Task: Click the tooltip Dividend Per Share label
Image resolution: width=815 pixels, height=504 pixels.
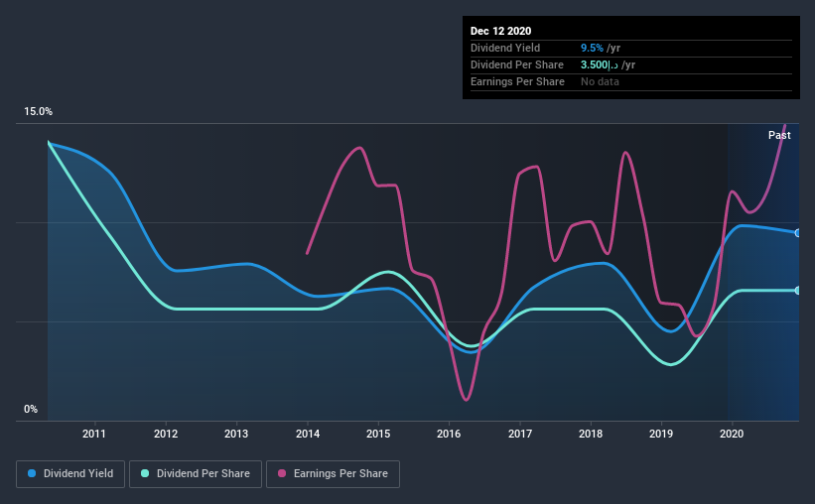Action: click(517, 64)
